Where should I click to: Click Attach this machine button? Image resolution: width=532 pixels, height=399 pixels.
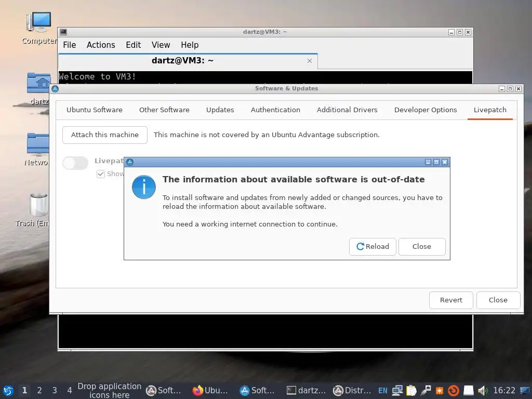(x=105, y=135)
